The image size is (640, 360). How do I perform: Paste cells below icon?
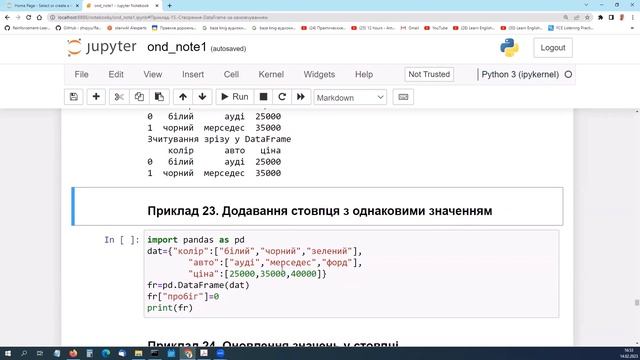tap(159, 97)
